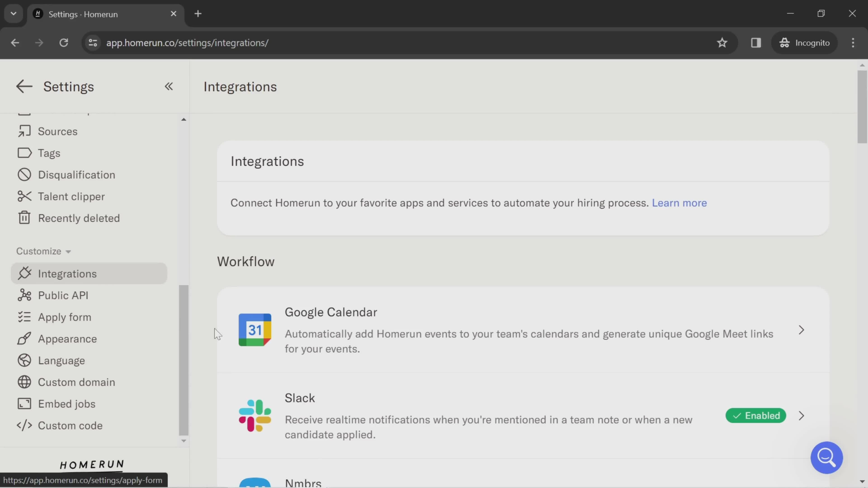
Task: Click the Recently deleted sidebar icon
Action: coord(24,218)
